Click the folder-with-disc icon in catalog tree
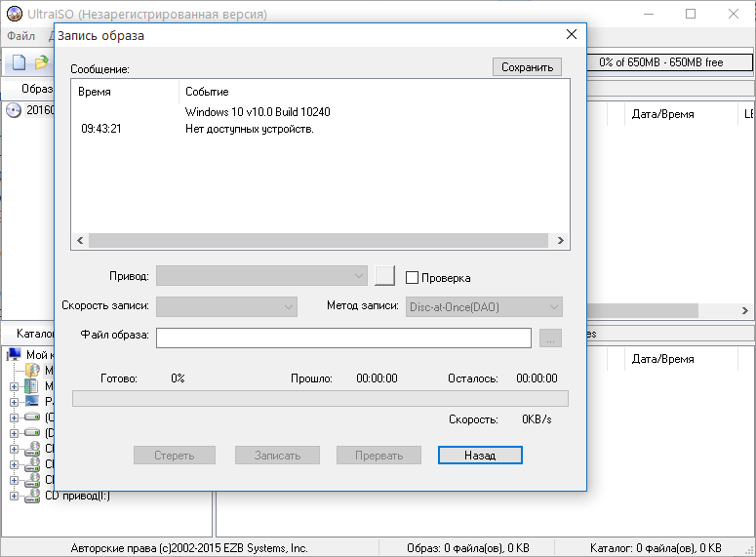 [x=32, y=371]
